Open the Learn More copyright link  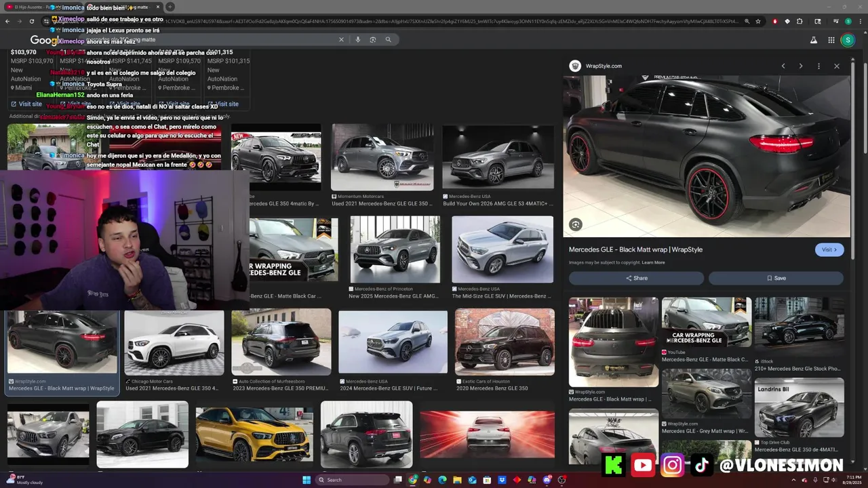[x=653, y=262]
